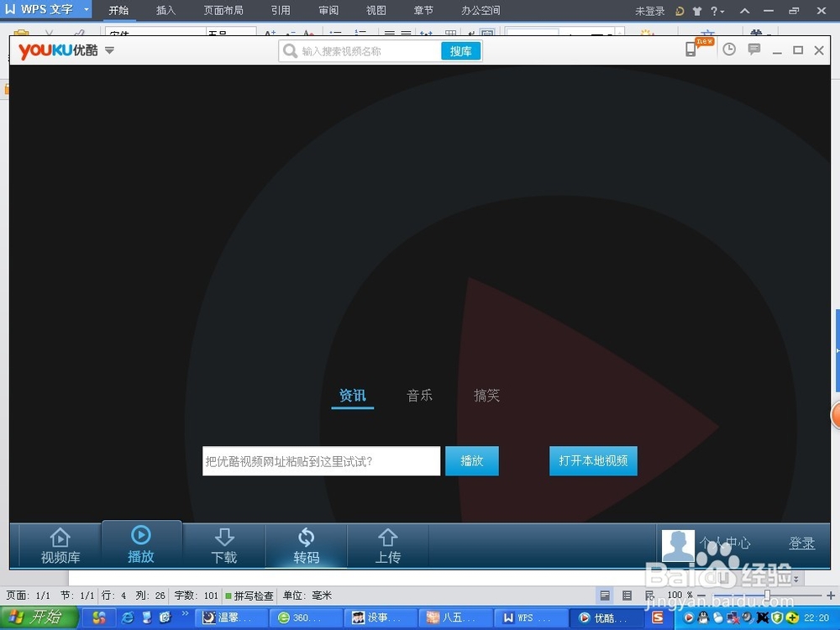
Task: Click 页面: 1/1 in the status bar
Action: pos(29,596)
